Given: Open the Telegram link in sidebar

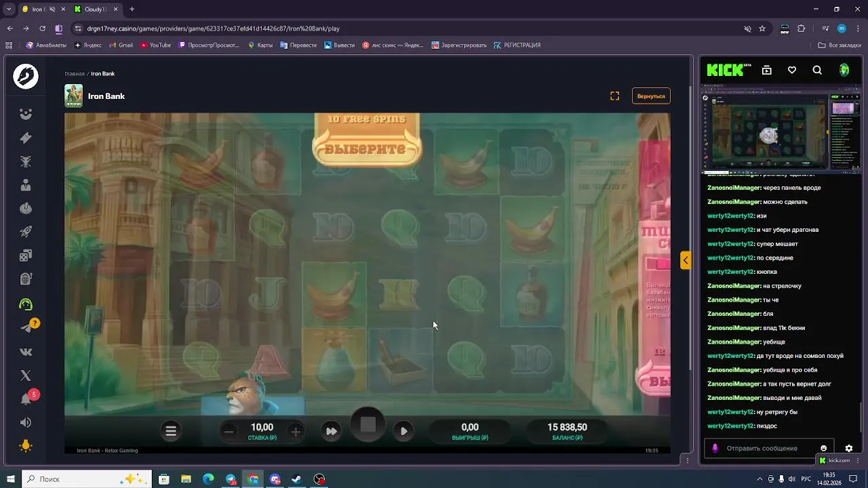Looking at the screenshot, I should click(26, 328).
